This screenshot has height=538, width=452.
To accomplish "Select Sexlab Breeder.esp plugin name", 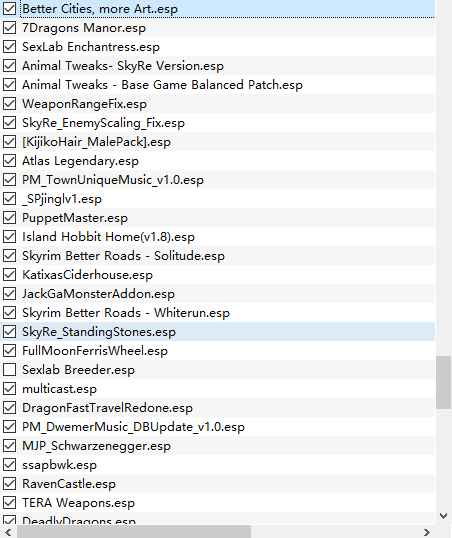I will 79,370.
